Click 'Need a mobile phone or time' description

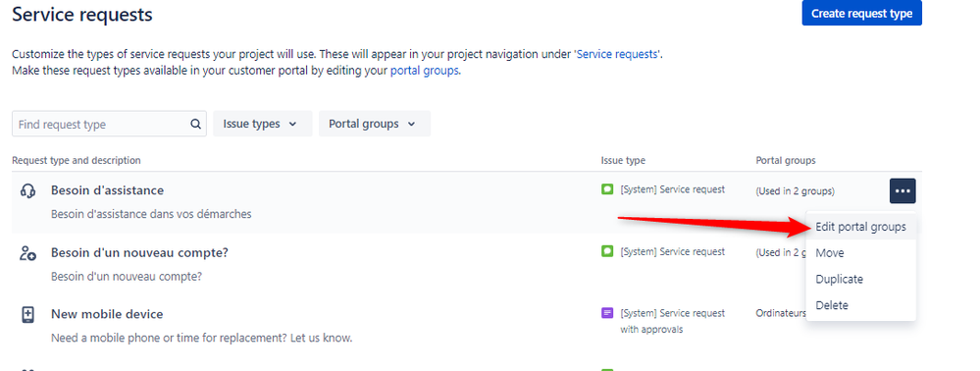(x=202, y=338)
